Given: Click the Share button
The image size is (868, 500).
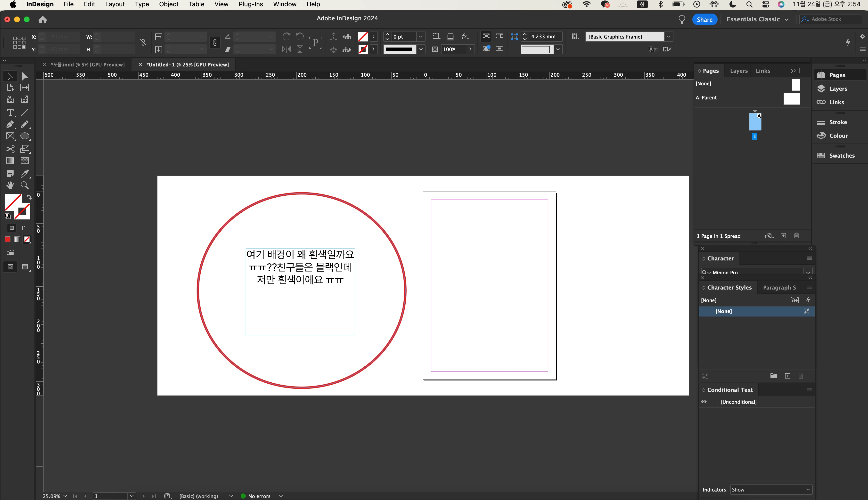Looking at the screenshot, I should (x=704, y=20).
